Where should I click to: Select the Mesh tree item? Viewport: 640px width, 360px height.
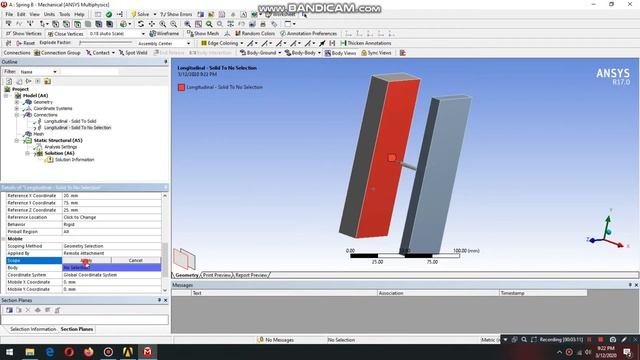pyautogui.click(x=38, y=134)
